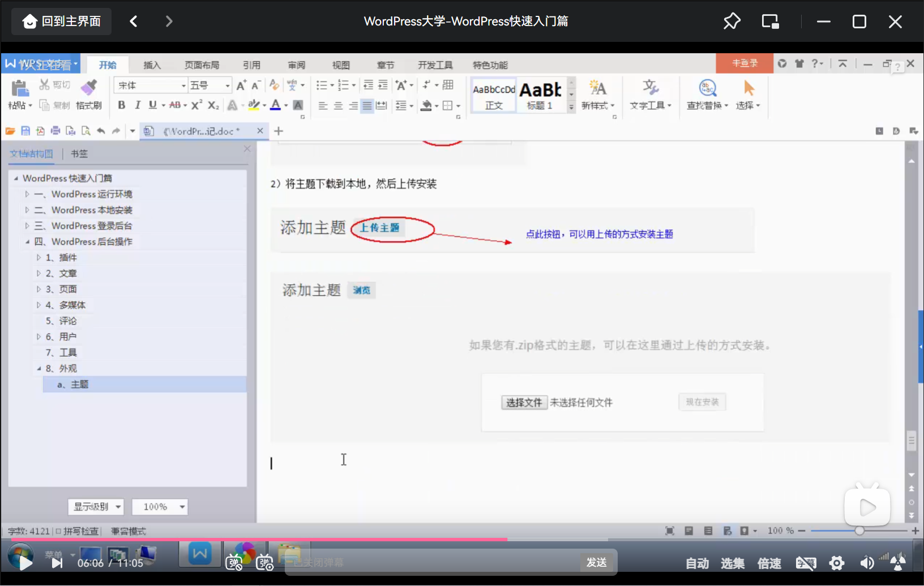924x586 pixels.
Task: Open the 开始 ribbon tab
Action: coord(108,65)
